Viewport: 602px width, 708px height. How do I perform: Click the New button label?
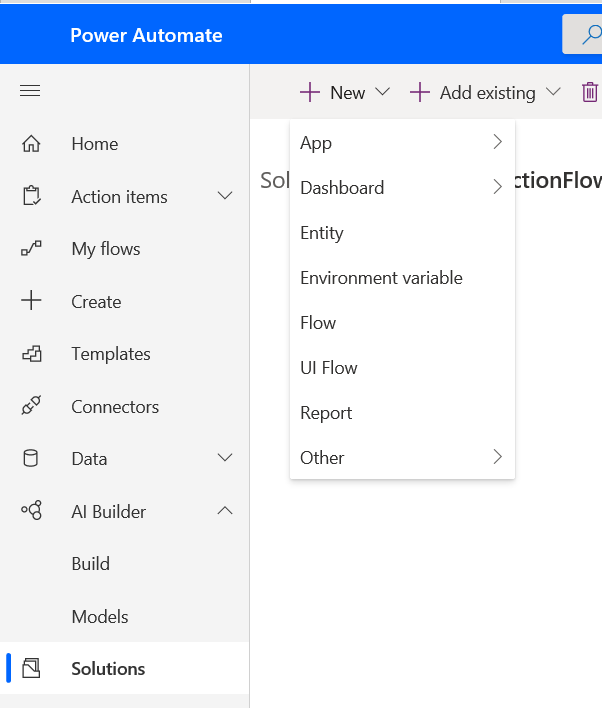[348, 93]
